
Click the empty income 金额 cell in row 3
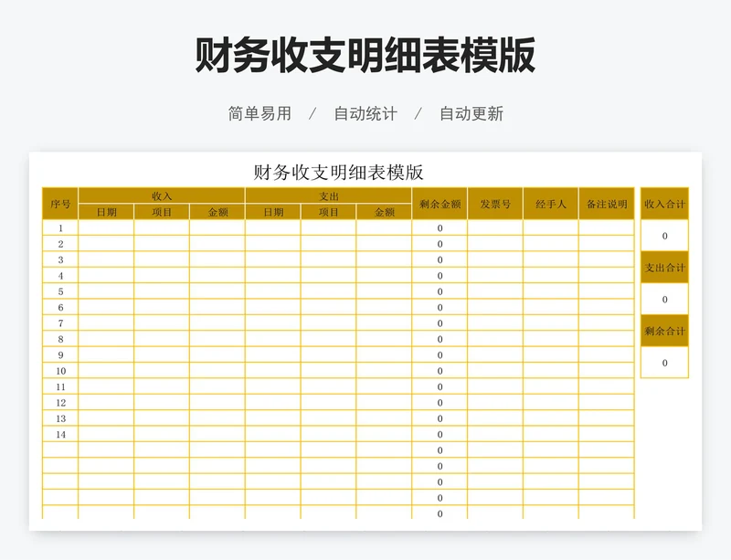[217, 259]
